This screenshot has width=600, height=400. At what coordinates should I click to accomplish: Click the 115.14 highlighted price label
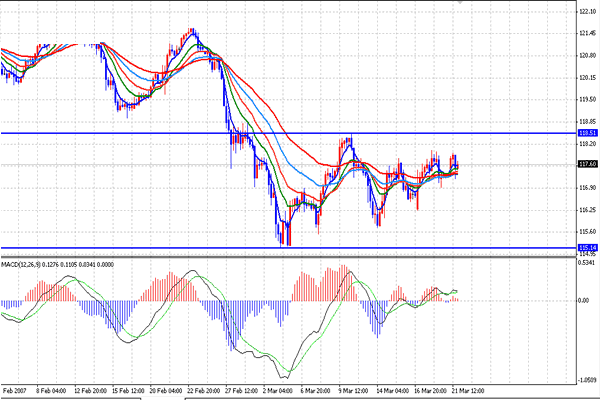pyautogui.click(x=587, y=247)
